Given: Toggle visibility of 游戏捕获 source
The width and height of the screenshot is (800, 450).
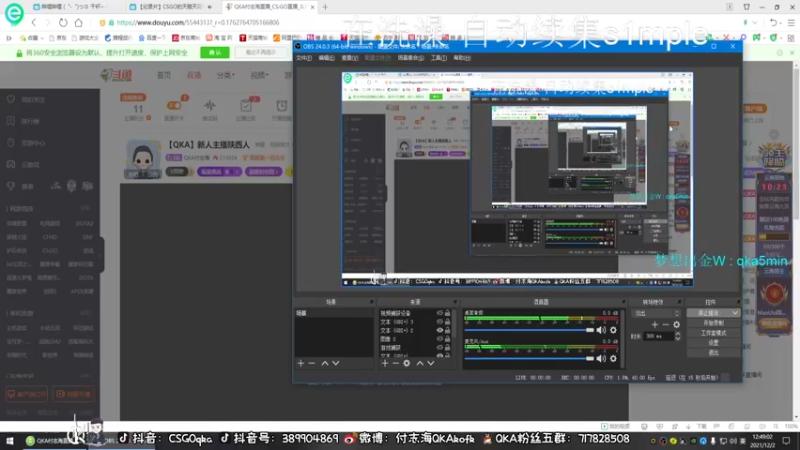Looking at the screenshot, I should point(439,348).
